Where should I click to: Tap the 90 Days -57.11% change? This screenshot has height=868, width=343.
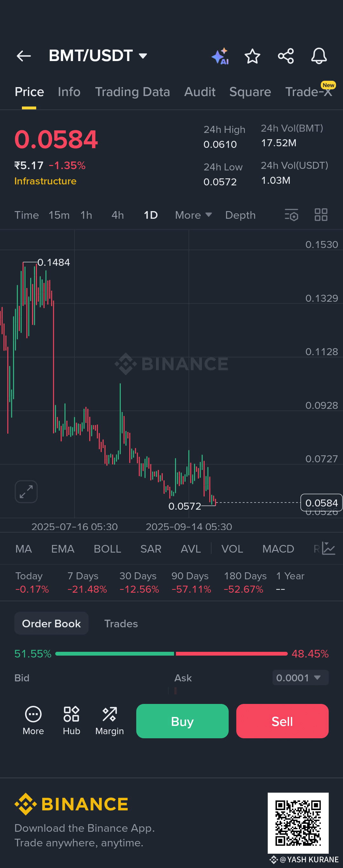pos(191,582)
